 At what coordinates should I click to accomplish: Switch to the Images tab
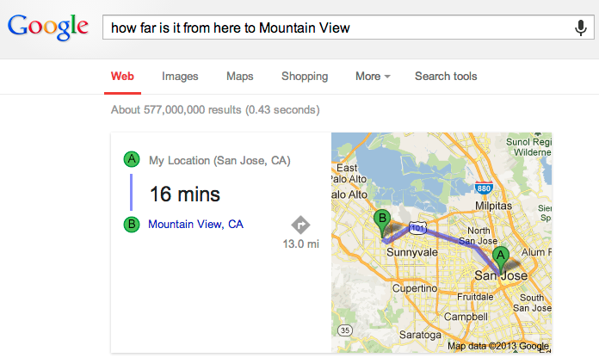point(180,77)
